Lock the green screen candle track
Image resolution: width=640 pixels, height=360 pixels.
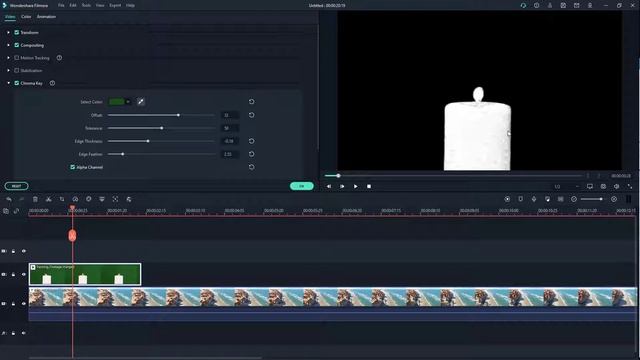13,274
